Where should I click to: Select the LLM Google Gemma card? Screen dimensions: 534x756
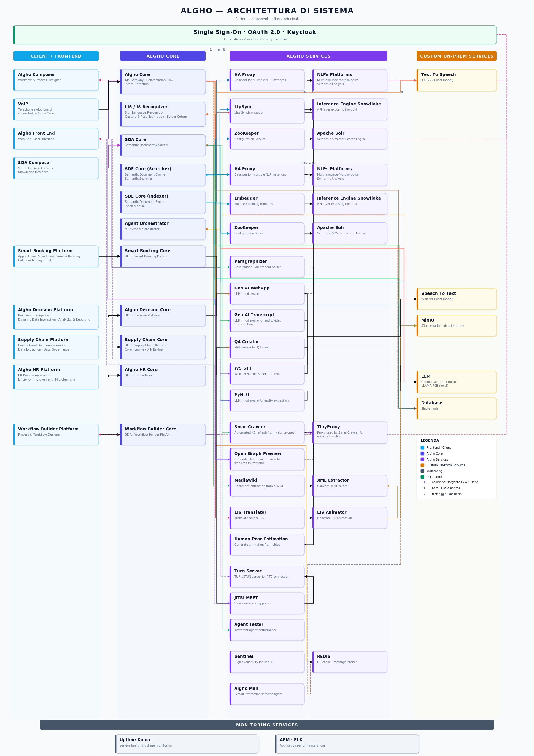pos(457,382)
